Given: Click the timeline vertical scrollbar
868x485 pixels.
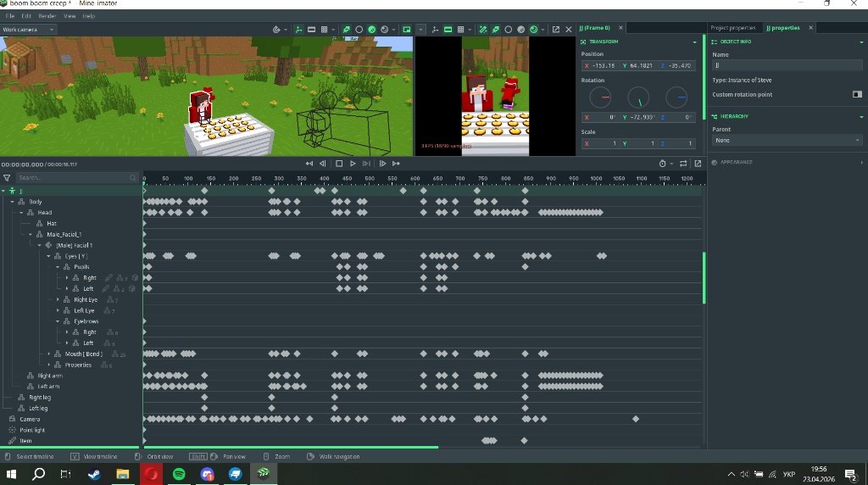Looking at the screenshot, I should click(x=704, y=277).
